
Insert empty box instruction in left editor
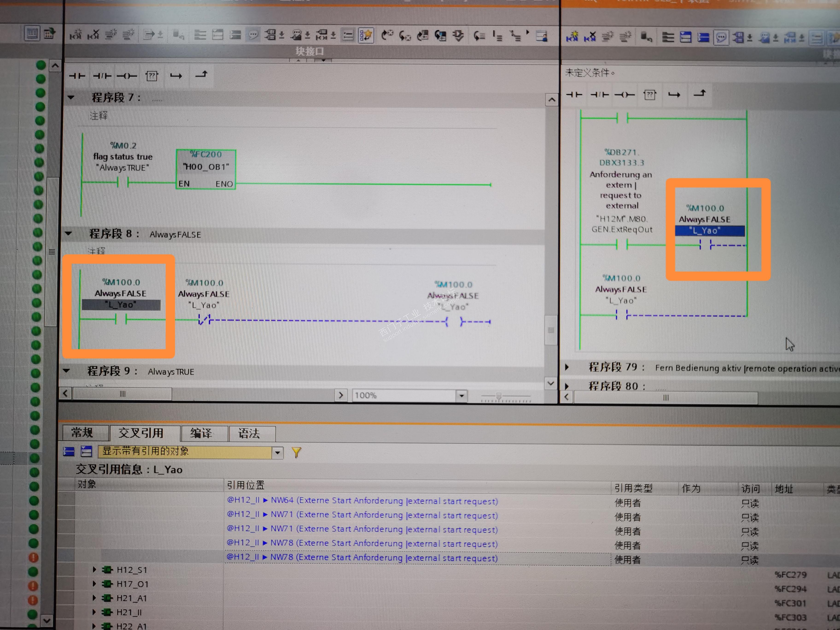coord(152,76)
